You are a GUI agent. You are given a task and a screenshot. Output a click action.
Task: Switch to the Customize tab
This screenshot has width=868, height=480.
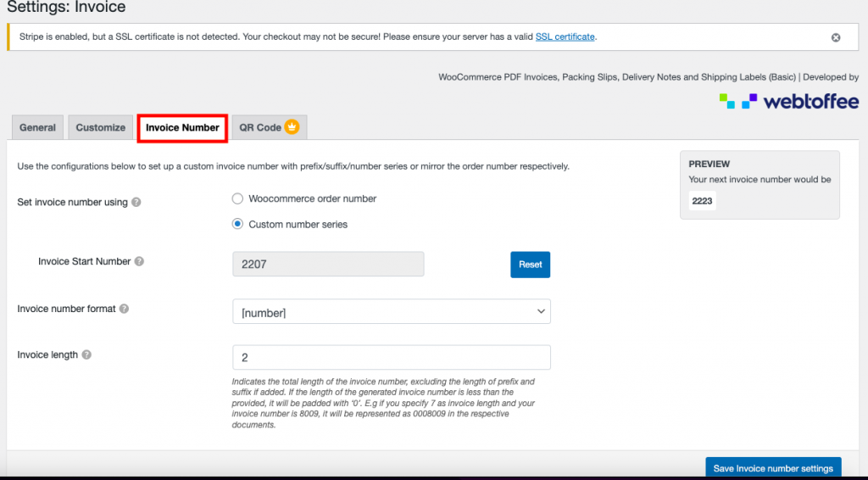pyautogui.click(x=101, y=127)
